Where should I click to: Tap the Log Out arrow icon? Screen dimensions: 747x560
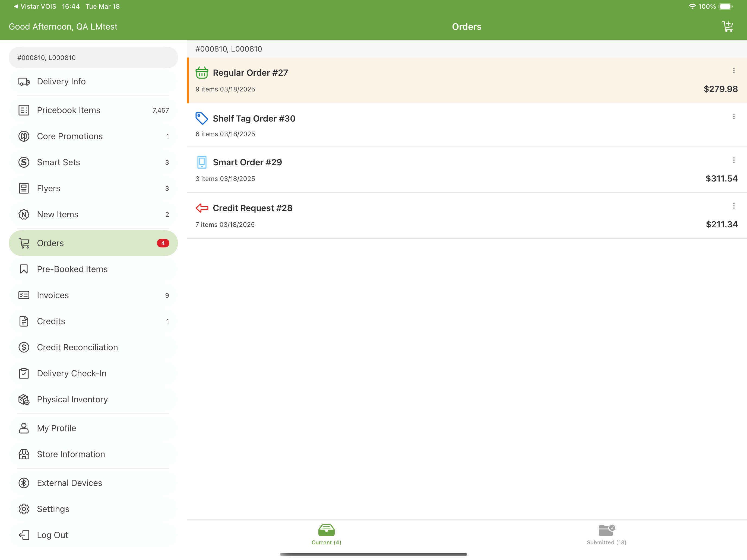click(x=24, y=535)
